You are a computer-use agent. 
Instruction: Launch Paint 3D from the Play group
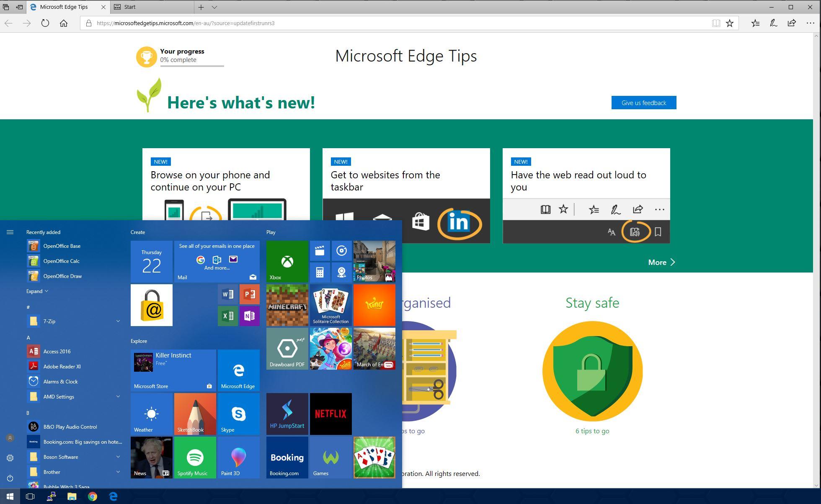pos(238,457)
